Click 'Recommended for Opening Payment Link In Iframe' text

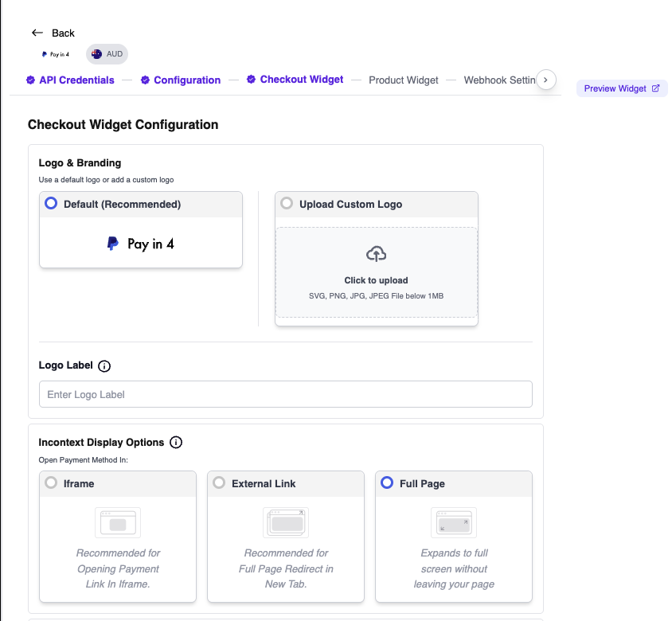[x=118, y=568]
